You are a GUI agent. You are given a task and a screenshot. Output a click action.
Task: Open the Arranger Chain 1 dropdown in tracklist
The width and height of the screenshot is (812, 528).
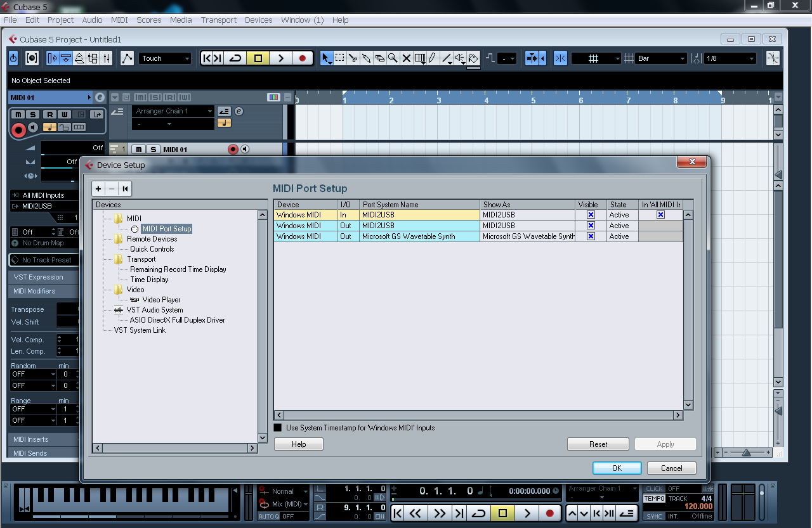[174, 112]
